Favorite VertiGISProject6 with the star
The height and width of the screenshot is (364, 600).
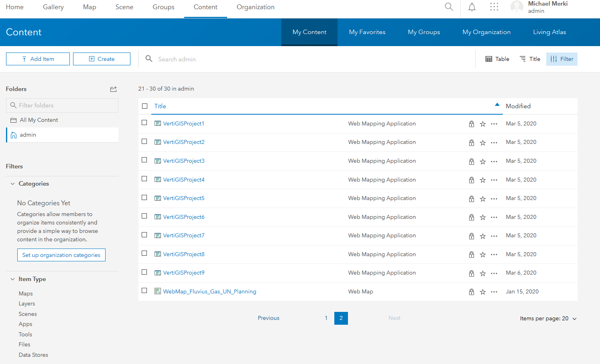tap(483, 217)
